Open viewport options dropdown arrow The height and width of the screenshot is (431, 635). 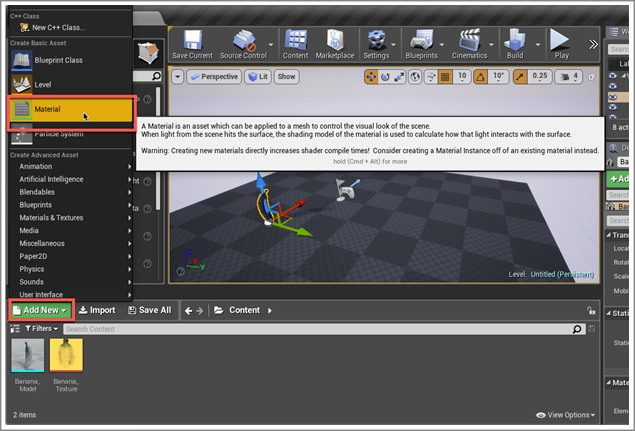coord(177,77)
